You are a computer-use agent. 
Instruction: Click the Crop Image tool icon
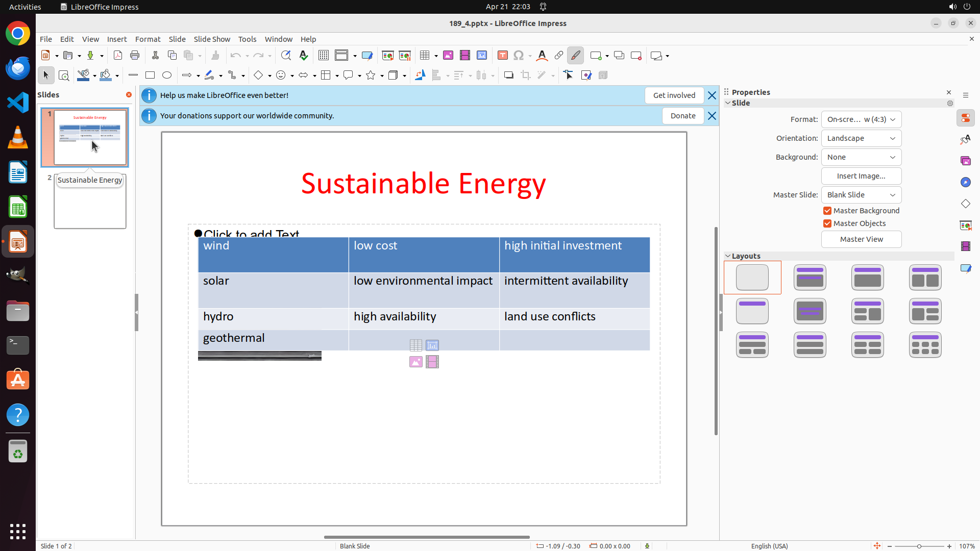coord(526,76)
